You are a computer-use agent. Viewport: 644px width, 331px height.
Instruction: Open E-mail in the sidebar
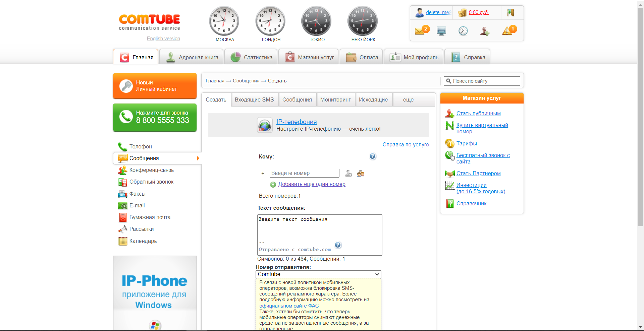point(137,206)
